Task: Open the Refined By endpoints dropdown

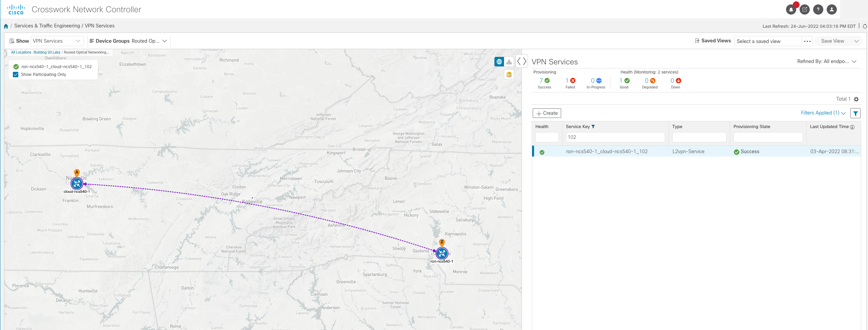Action: click(826, 61)
